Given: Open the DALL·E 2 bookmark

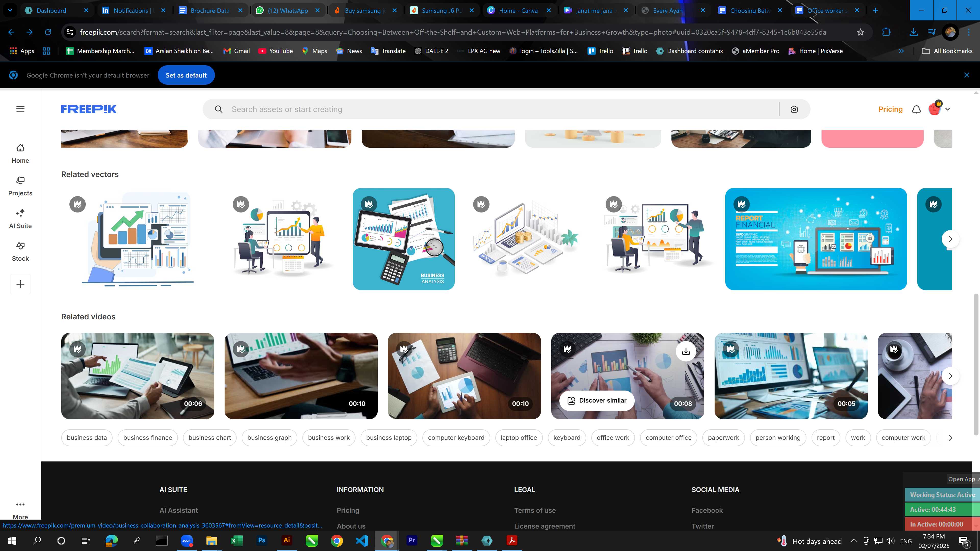Looking at the screenshot, I should [x=431, y=51].
